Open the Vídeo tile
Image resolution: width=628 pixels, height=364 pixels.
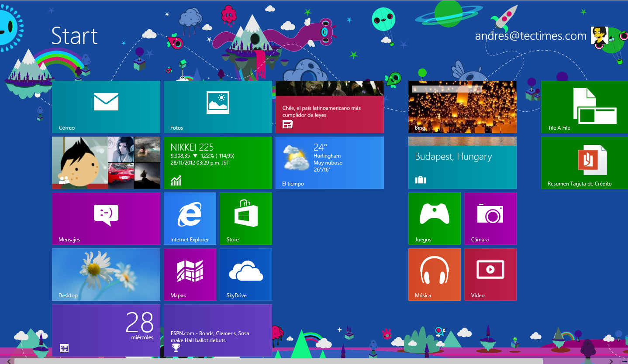coord(490,275)
